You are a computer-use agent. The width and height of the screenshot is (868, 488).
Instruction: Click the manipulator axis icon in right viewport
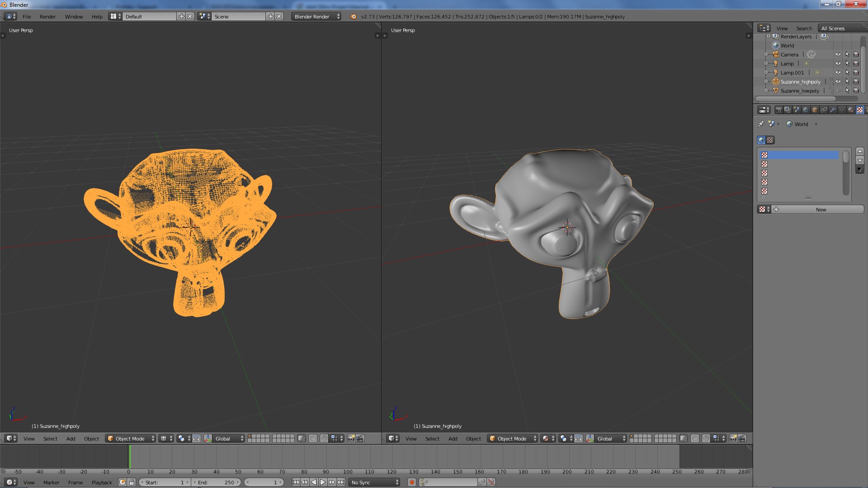590,438
